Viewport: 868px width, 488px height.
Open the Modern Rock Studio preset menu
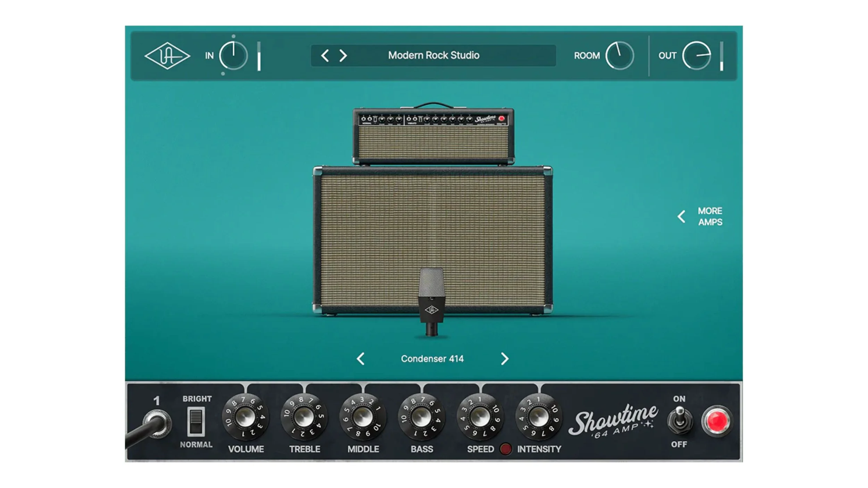pyautogui.click(x=434, y=56)
